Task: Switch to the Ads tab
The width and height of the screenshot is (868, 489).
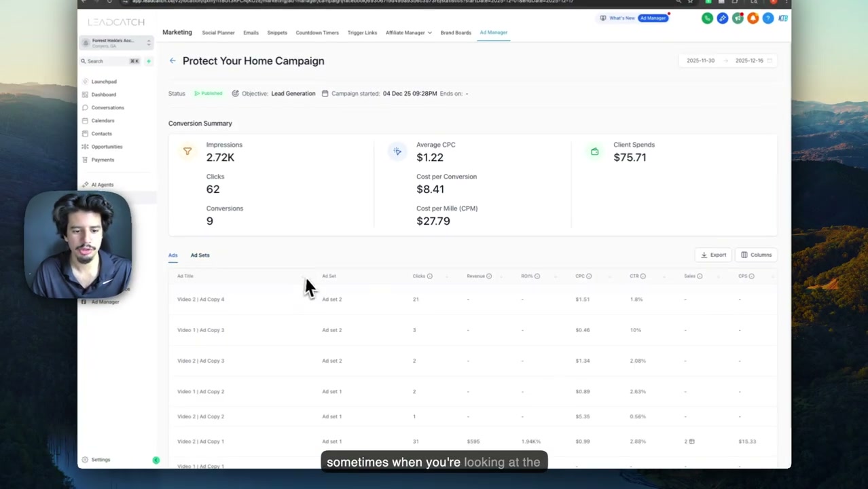Action: 173,255
